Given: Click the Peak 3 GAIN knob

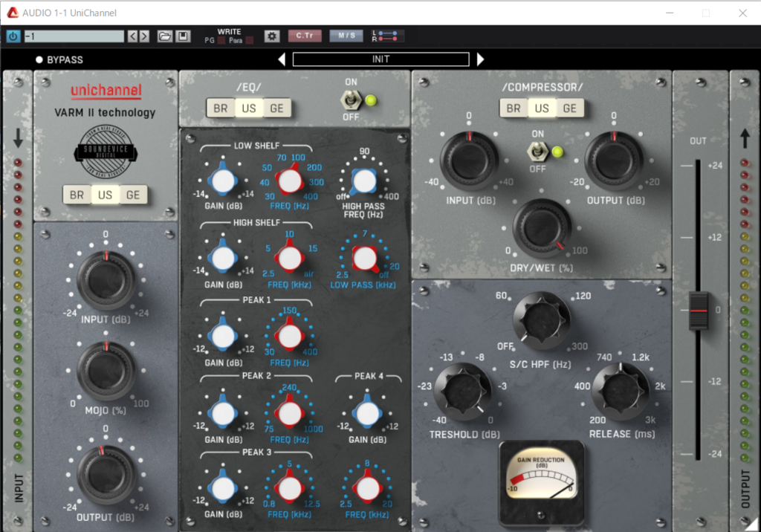Looking at the screenshot, I should 223,488.
